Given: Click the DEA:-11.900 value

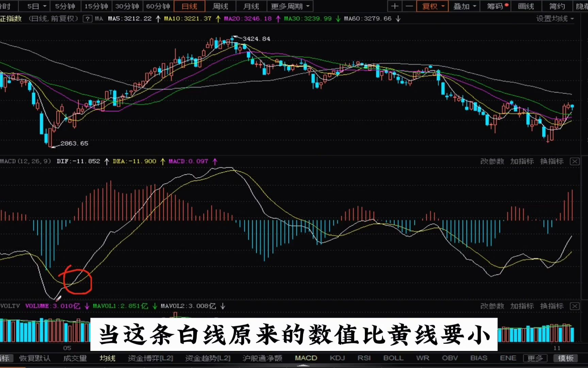Looking at the screenshot, I should coord(134,161).
